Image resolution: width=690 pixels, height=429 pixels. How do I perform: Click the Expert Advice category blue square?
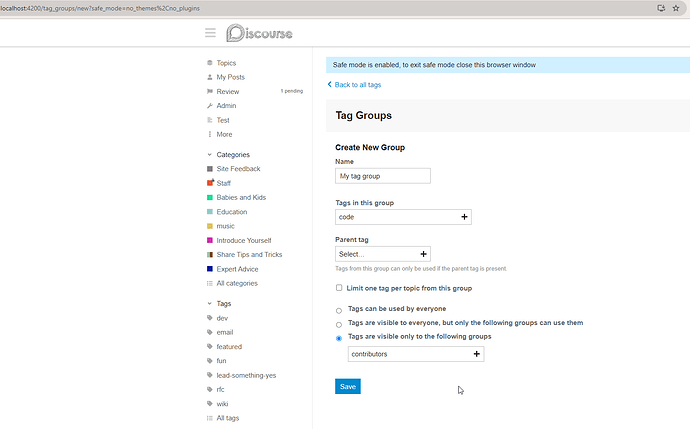pos(210,269)
